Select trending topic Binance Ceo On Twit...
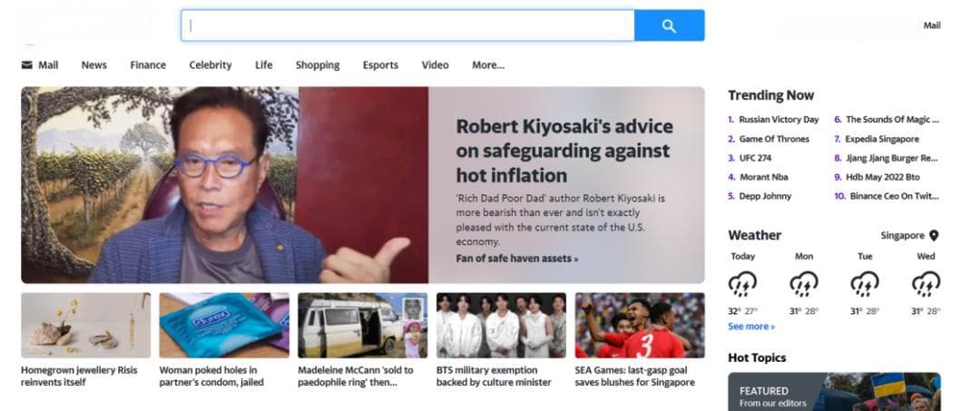 click(895, 196)
